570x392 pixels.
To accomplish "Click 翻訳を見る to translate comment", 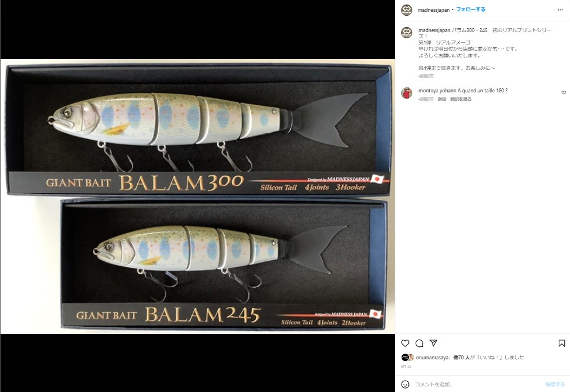I will (461, 99).
